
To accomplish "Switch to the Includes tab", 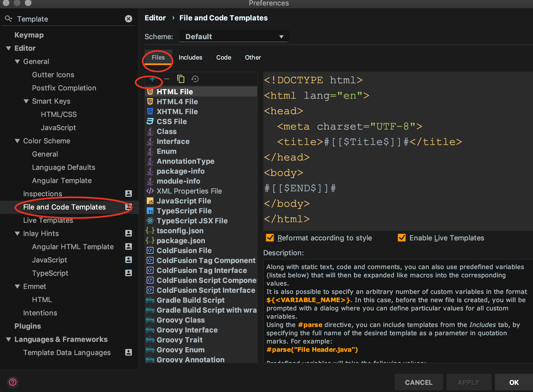I will tap(190, 57).
